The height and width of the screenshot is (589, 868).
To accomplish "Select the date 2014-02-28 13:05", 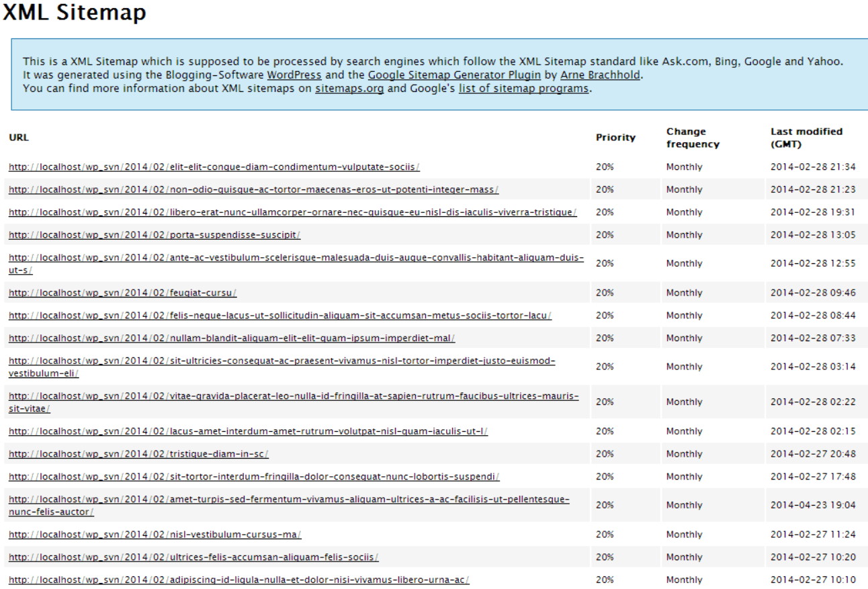I will (x=813, y=236).
